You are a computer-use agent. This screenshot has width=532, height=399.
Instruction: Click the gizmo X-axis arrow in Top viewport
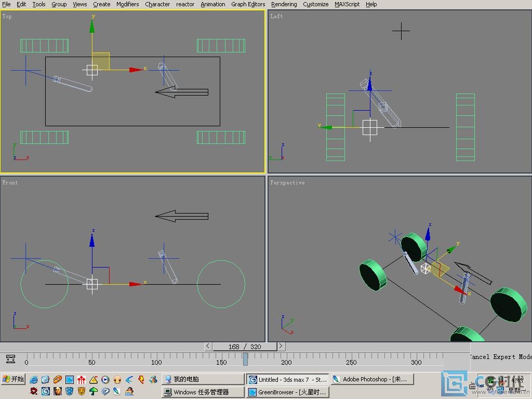(136, 70)
